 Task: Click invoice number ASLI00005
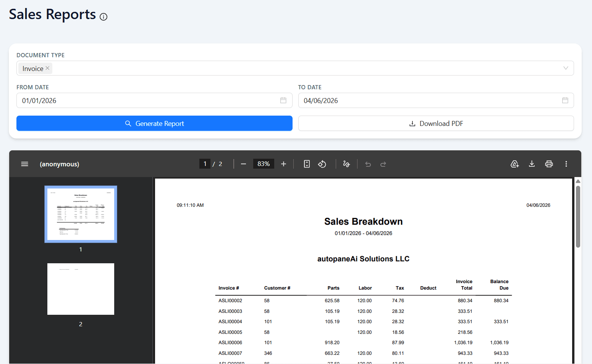click(230, 332)
